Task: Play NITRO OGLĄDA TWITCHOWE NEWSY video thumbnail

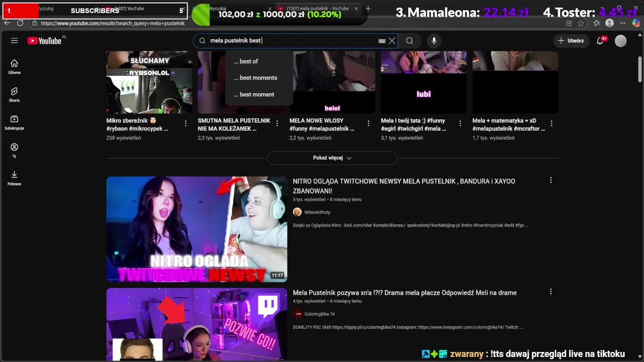Action: click(x=197, y=229)
